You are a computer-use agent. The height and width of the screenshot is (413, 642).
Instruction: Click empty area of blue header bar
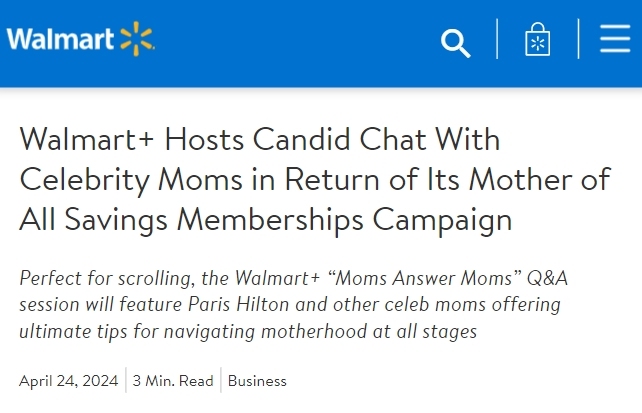coord(295,41)
